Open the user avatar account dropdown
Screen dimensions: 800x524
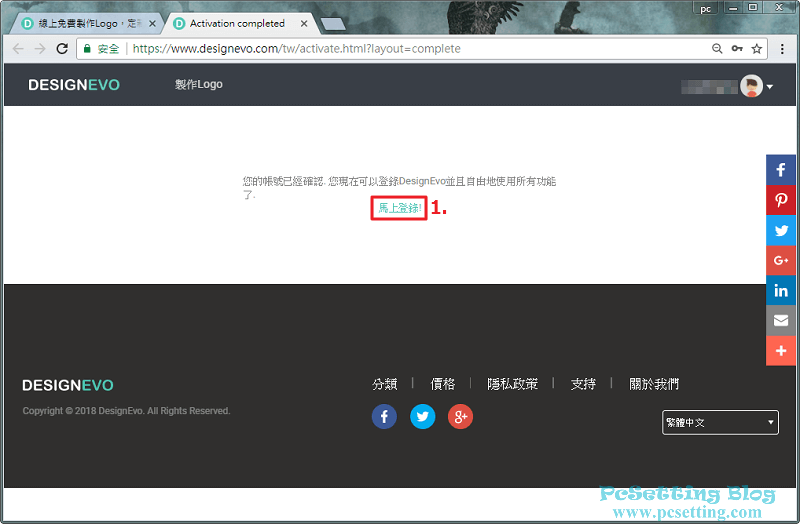[x=755, y=87]
